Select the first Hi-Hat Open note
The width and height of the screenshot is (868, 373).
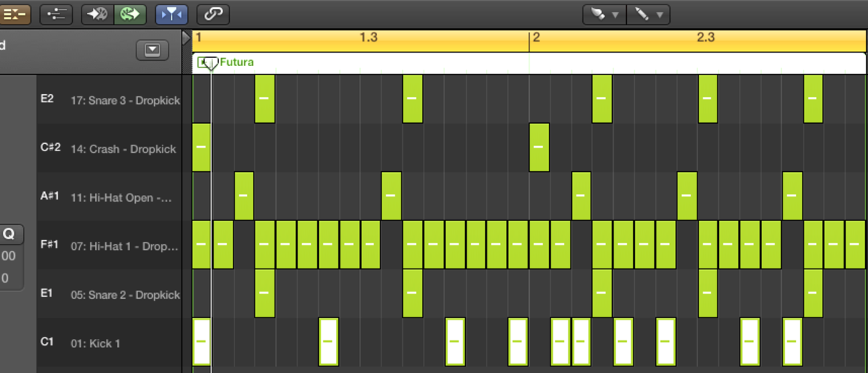tap(244, 196)
